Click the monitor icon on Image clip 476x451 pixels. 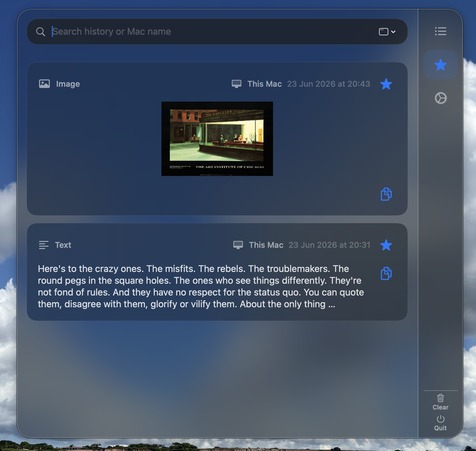[x=237, y=84]
